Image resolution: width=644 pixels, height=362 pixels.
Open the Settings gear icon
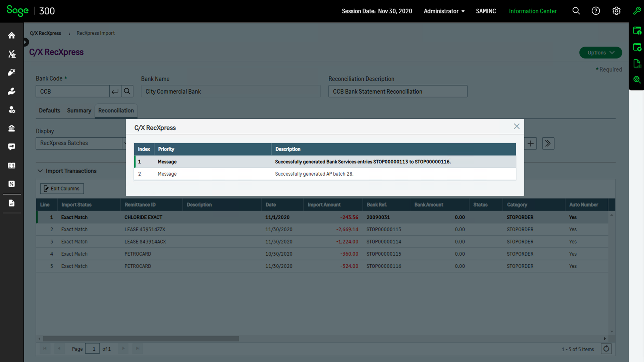coord(616,11)
